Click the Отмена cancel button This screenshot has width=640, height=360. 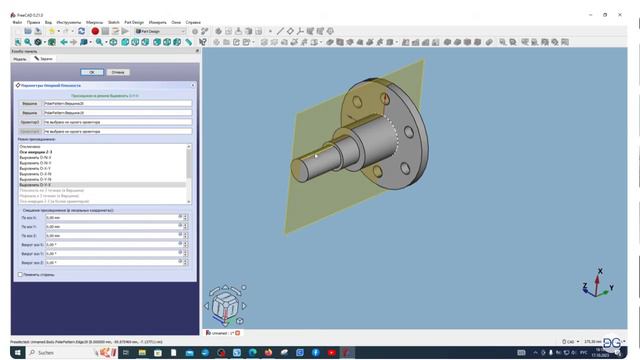118,72
